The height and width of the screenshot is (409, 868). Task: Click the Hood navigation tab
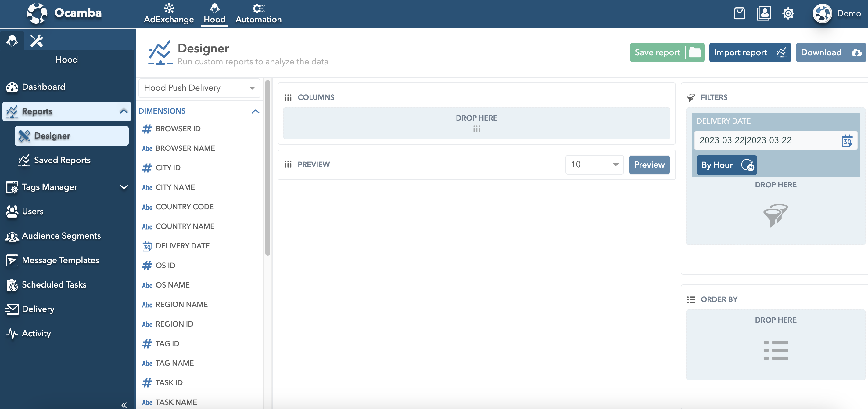(214, 12)
